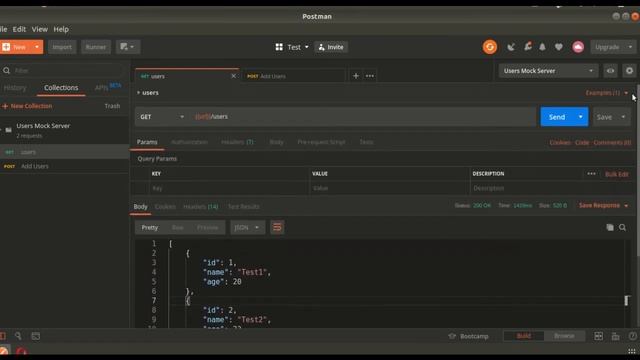Click the Bootcamp graduation cap icon
The width and height of the screenshot is (640, 360).
point(452,336)
